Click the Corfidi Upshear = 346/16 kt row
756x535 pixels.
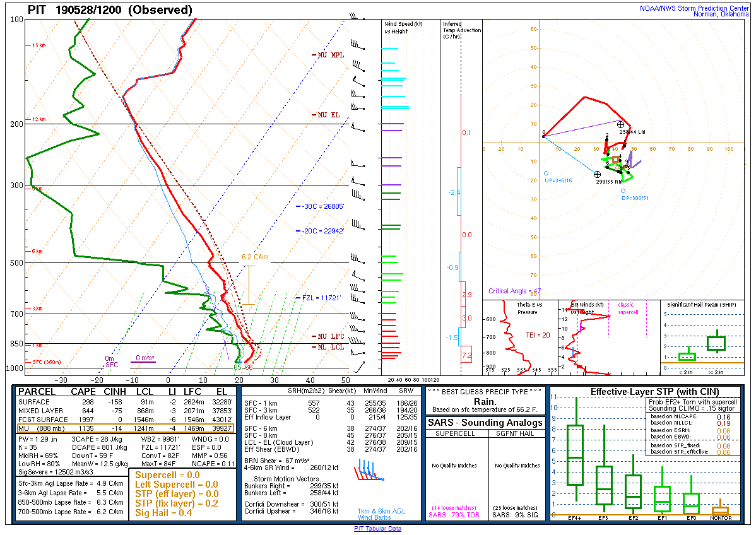(291, 512)
